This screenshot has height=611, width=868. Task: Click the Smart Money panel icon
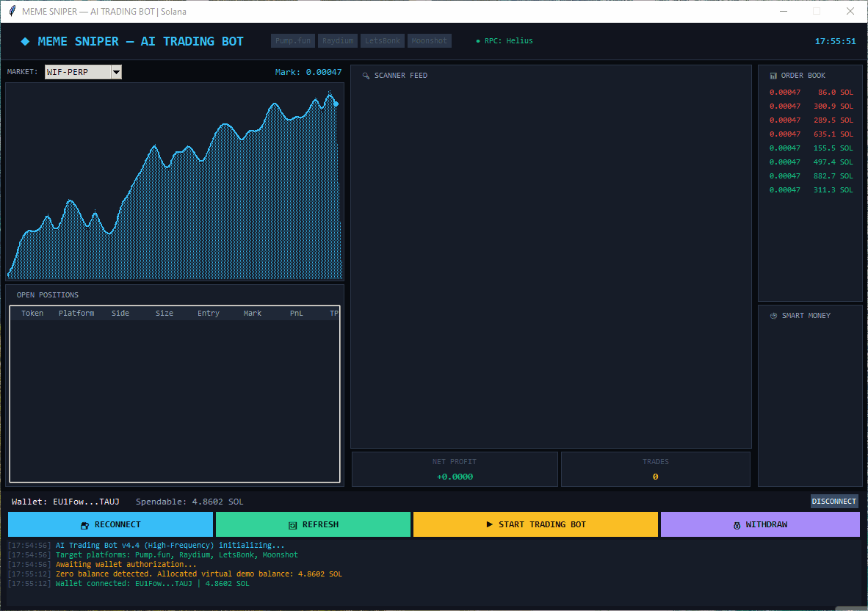pos(773,316)
